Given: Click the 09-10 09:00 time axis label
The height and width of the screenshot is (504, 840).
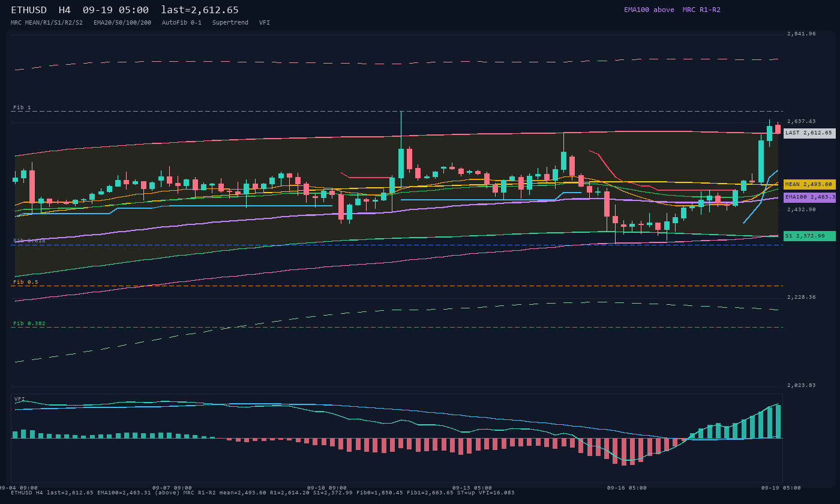Looking at the screenshot, I should (327, 488).
